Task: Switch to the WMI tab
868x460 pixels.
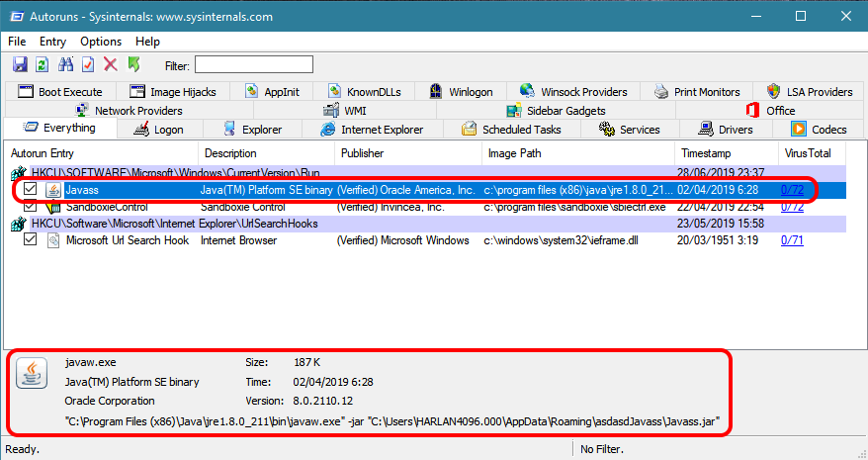Action: (344, 110)
